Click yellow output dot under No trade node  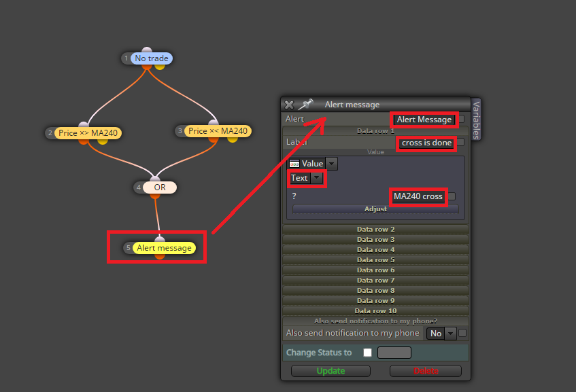[x=159, y=67]
